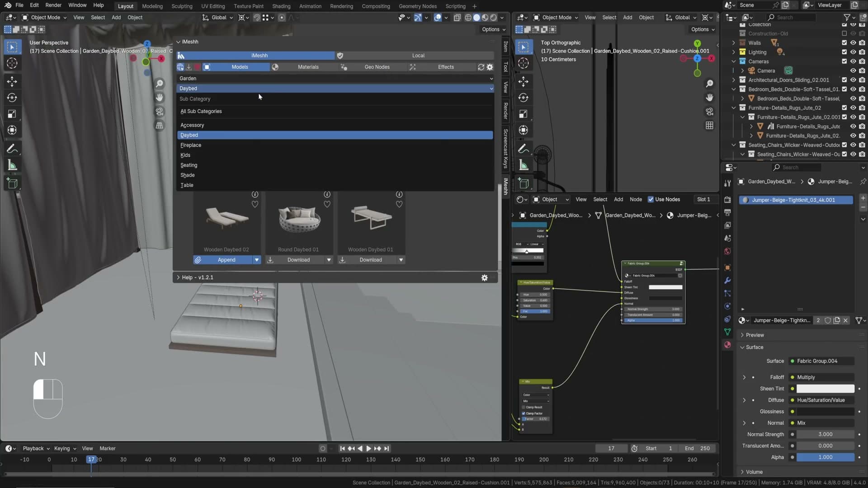Viewport: 868px width, 488px height.
Task: Click the Alpha slider in Surface panel
Action: coord(825,457)
